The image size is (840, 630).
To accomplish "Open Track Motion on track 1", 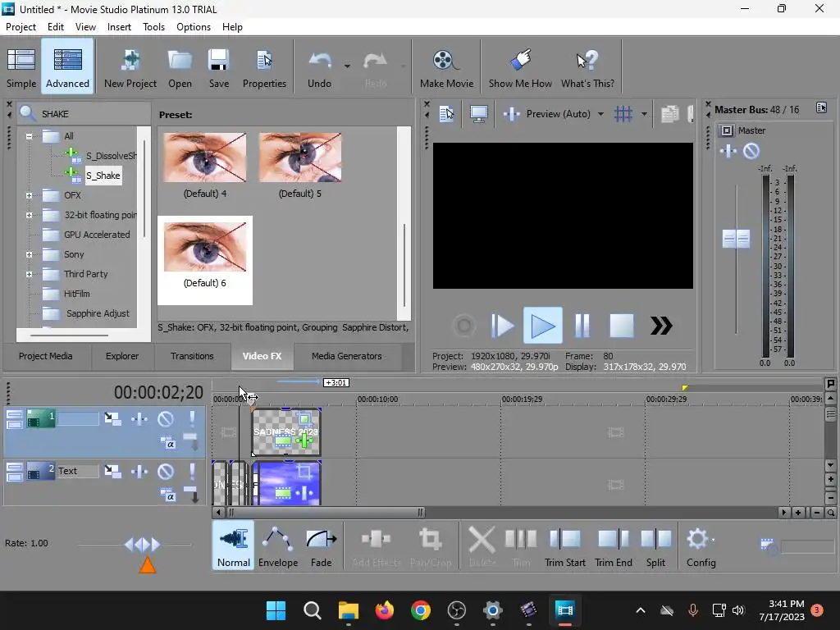I will [112, 419].
